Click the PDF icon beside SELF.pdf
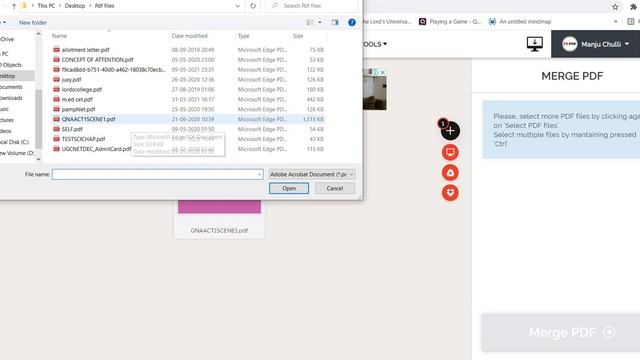This screenshot has width=640, height=360. point(56,129)
